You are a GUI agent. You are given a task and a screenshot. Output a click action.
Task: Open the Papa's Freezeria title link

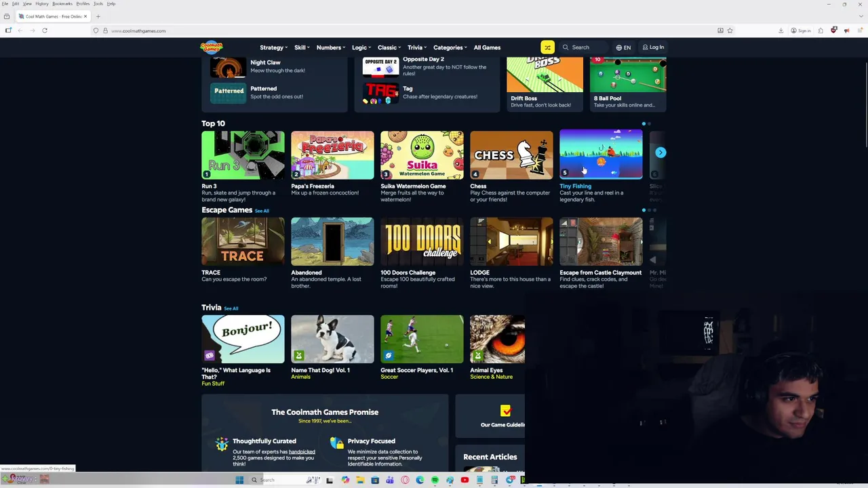[x=313, y=186]
